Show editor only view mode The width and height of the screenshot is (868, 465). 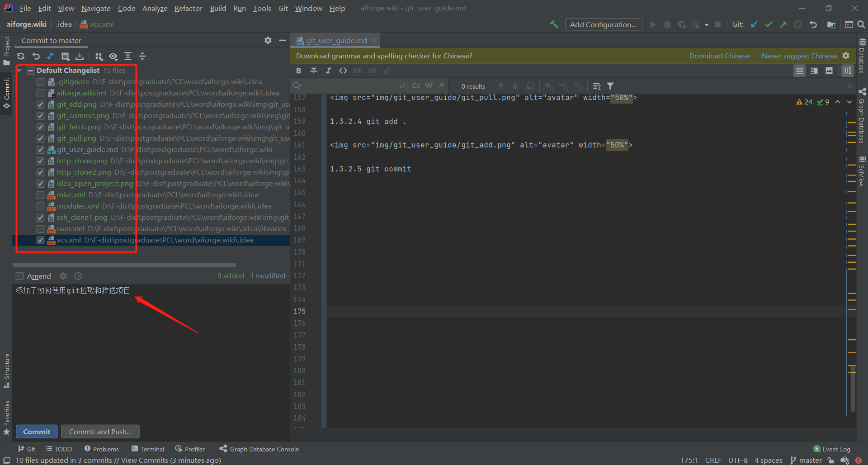(800, 71)
